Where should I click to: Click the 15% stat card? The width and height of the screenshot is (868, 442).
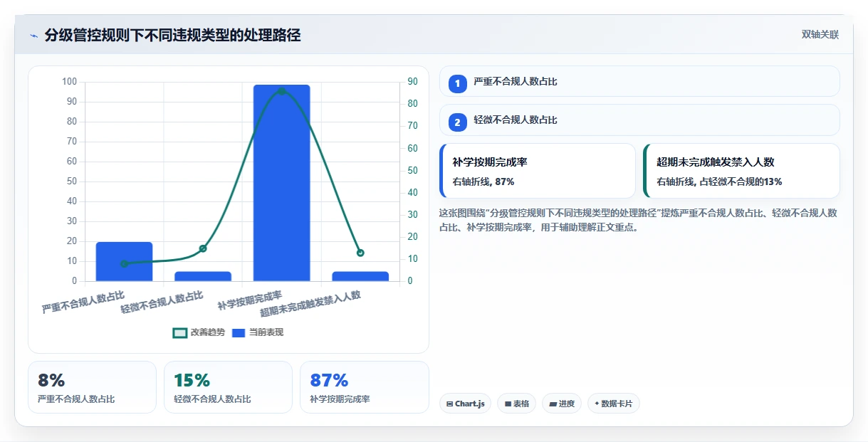pos(228,387)
